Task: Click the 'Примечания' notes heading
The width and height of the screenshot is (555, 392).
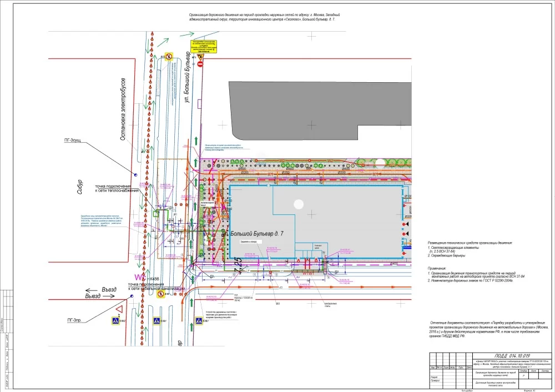Action: click(x=439, y=268)
